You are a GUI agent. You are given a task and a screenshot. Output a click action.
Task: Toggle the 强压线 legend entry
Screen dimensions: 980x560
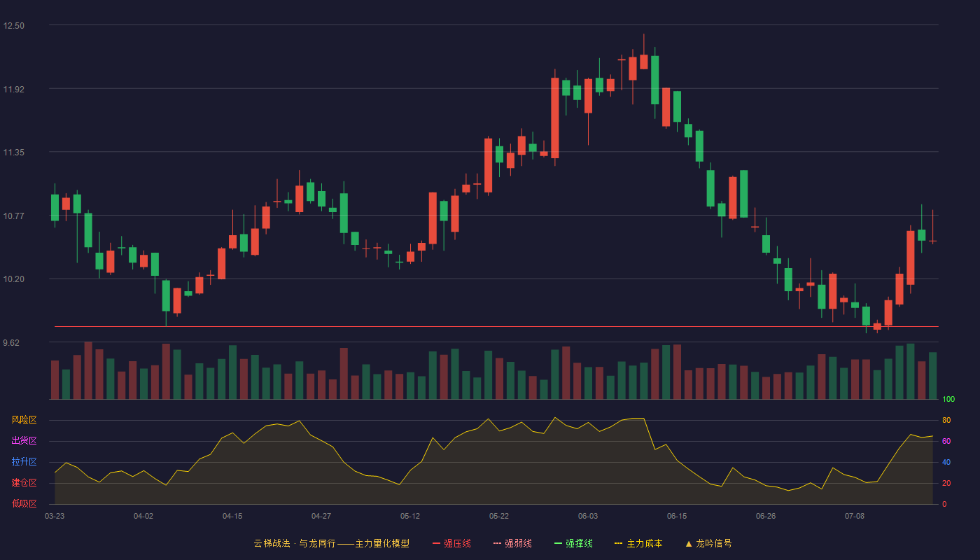pos(451,543)
